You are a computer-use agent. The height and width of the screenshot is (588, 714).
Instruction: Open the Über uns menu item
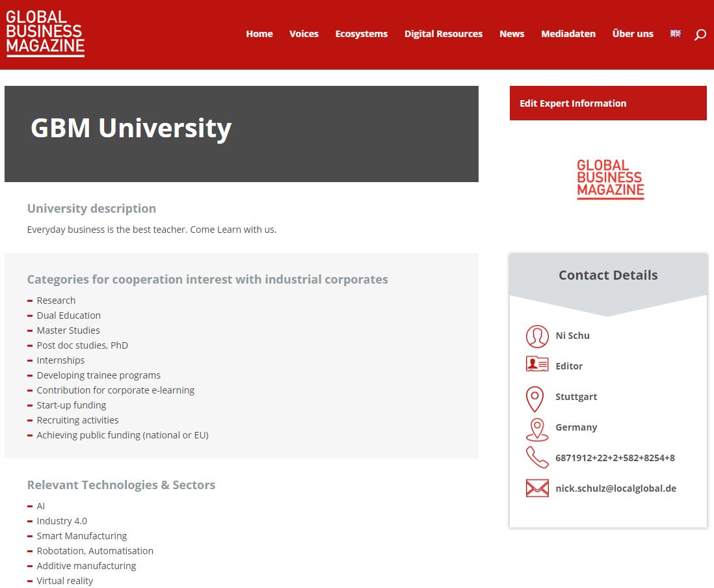(x=633, y=34)
